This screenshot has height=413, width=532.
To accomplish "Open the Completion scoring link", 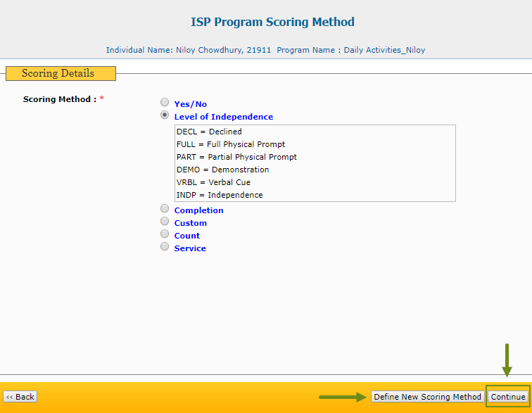I will click(199, 210).
